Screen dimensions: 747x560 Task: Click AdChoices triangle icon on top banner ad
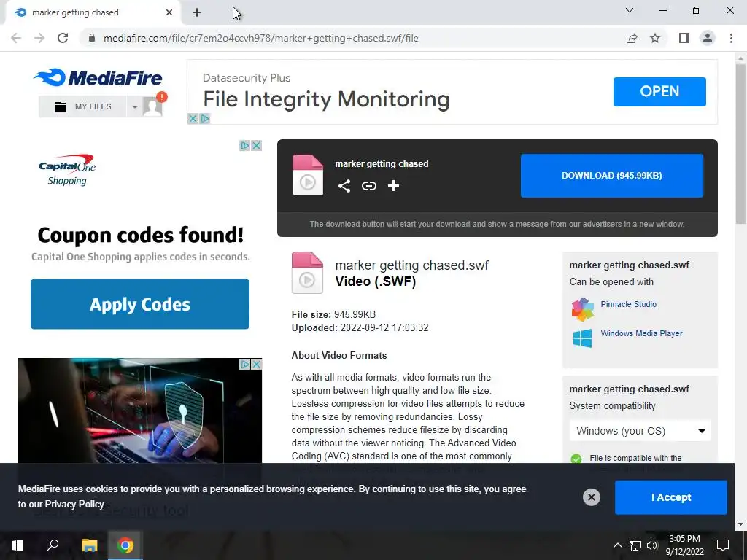205,119
